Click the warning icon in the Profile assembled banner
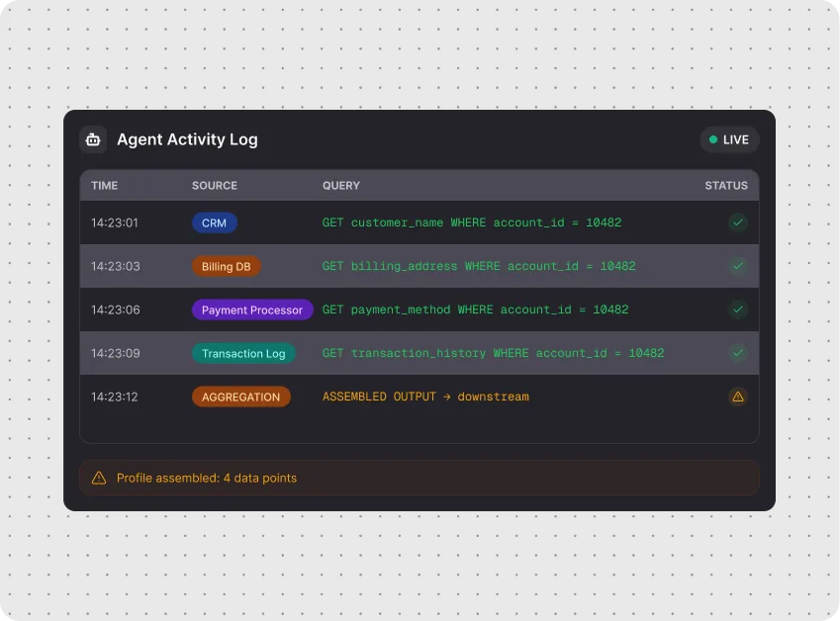 (x=99, y=478)
